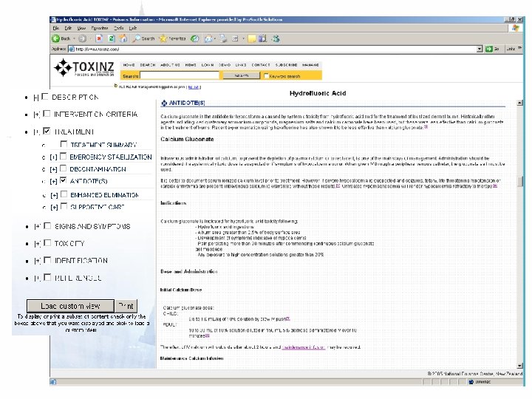
Task: Expand the Enhanced Elimination node
Action: [x=54, y=195]
